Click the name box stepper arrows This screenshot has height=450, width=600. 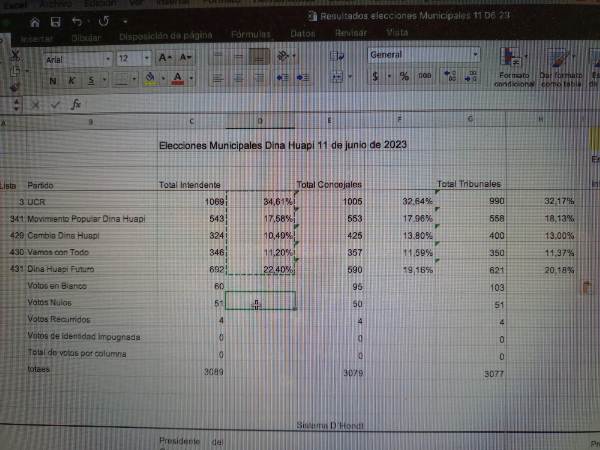pyautogui.click(x=16, y=105)
